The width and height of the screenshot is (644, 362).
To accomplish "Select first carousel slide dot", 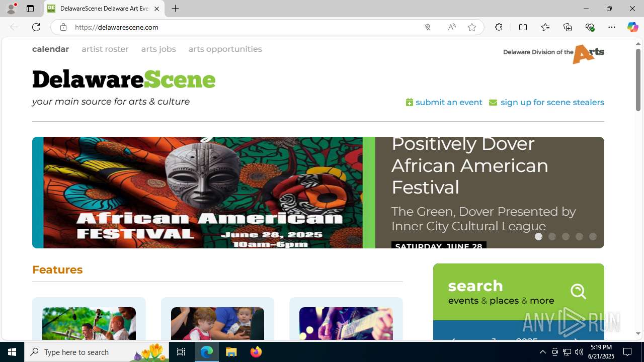I will click(x=538, y=236).
